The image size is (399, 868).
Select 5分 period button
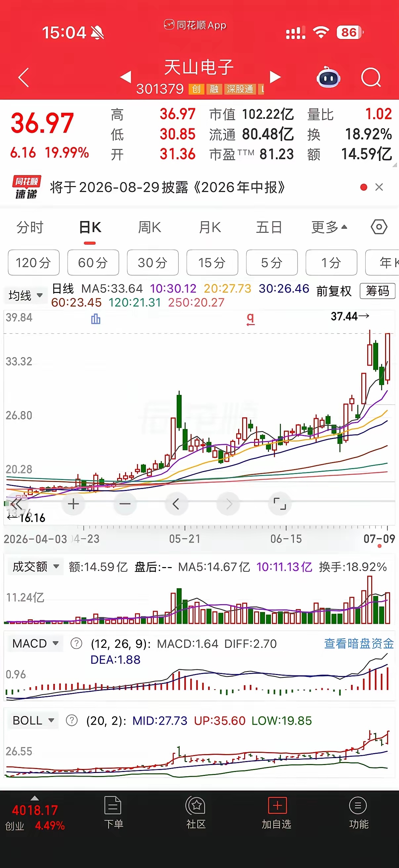pyautogui.click(x=272, y=263)
